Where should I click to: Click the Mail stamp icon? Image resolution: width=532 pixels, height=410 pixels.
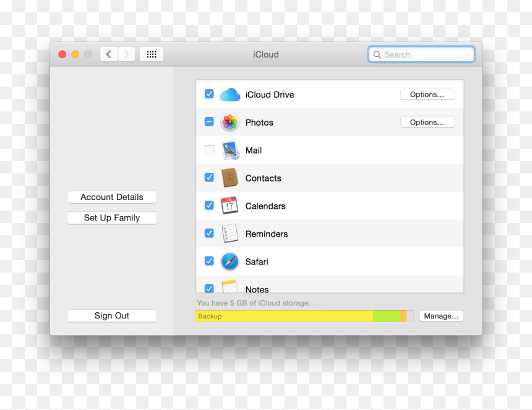[230, 150]
